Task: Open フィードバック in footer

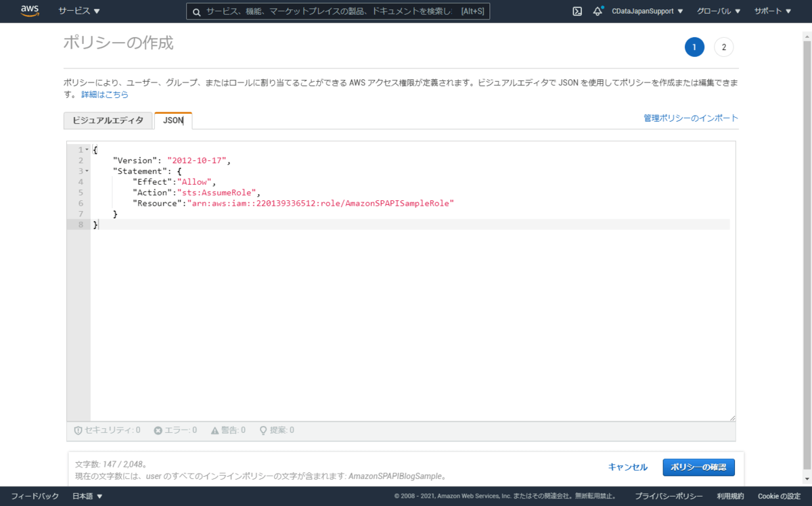Action: coord(35,497)
